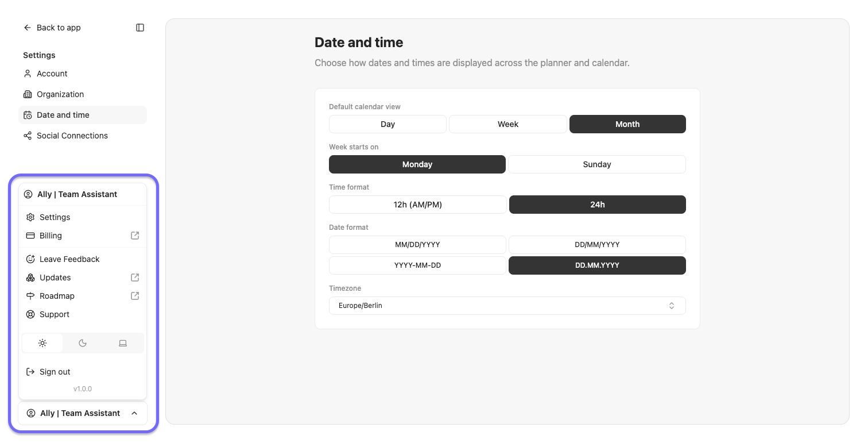
Task: Select system theme laptop icon
Action: (123, 343)
